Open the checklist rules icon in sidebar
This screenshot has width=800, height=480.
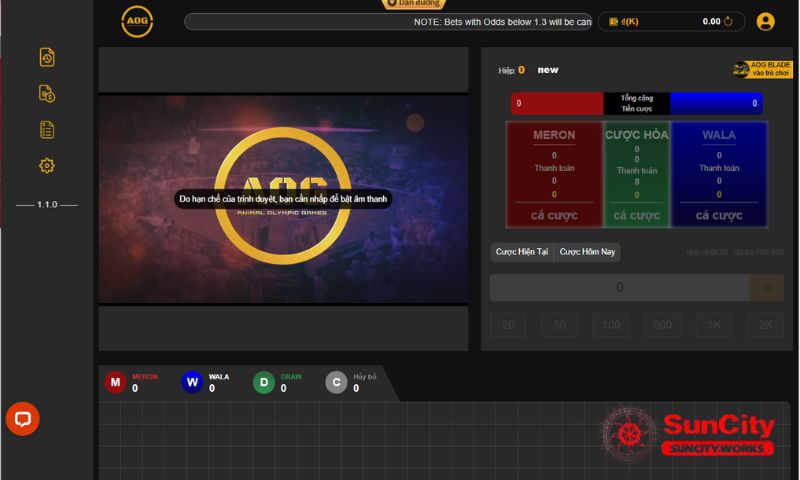(x=47, y=129)
